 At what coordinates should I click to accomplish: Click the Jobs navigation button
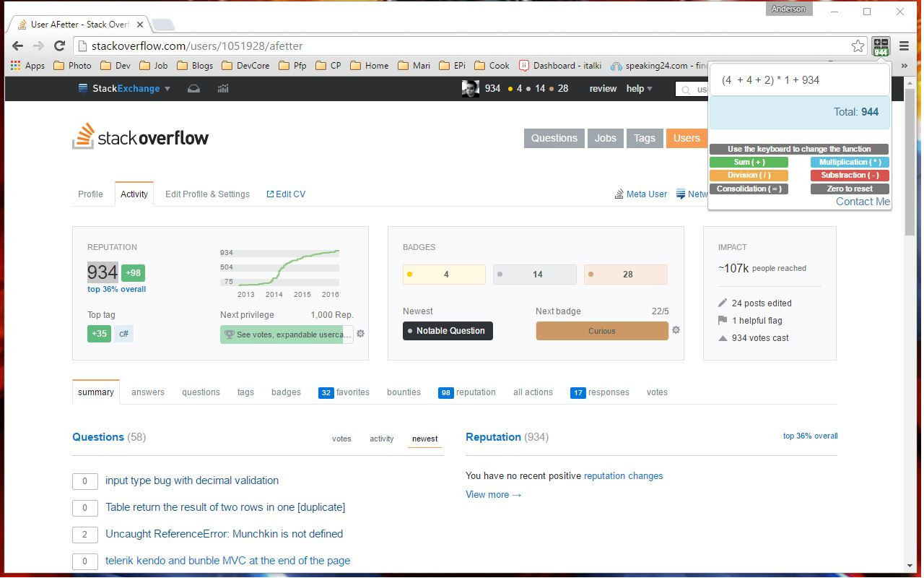click(x=605, y=138)
